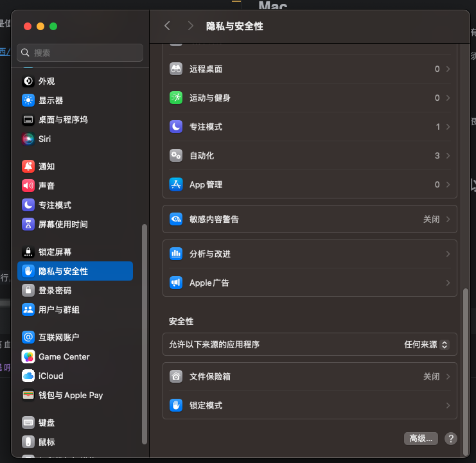Click the 分析与改进 chart icon

pyautogui.click(x=176, y=254)
